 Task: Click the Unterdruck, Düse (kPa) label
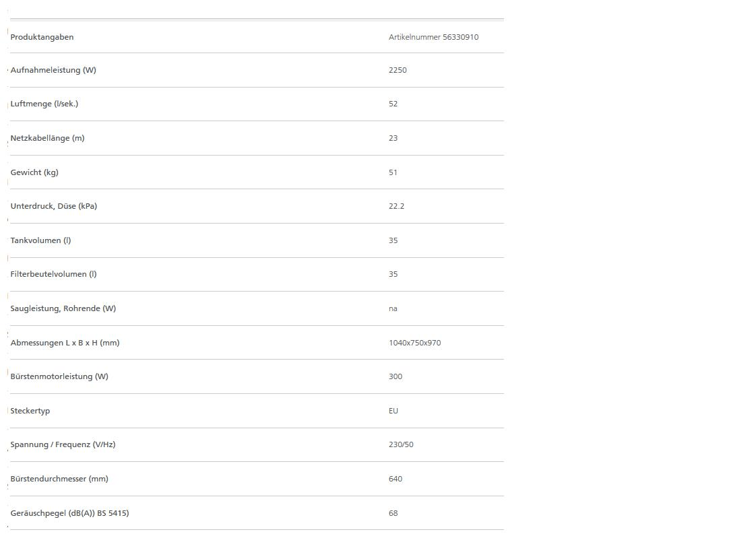point(54,206)
